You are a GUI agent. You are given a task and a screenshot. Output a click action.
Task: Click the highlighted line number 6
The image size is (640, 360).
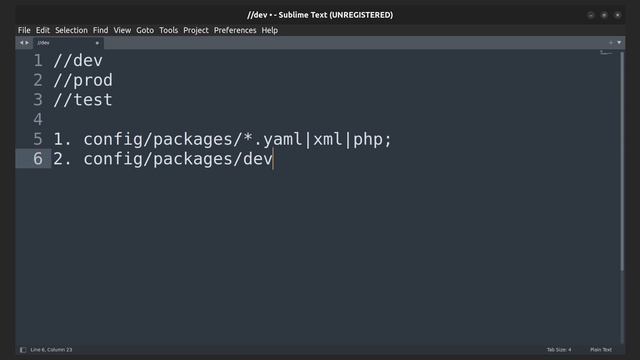pyautogui.click(x=38, y=159)
